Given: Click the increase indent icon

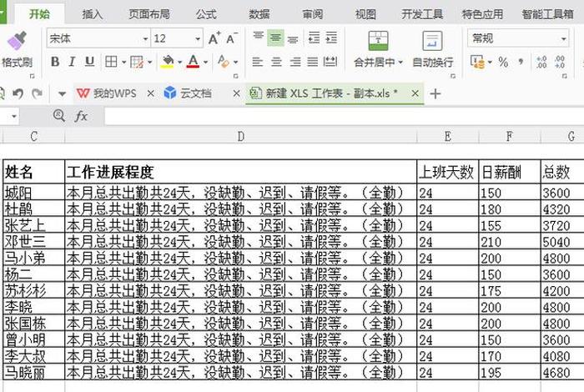Looking at the screenshot, I should click(331, 38).
